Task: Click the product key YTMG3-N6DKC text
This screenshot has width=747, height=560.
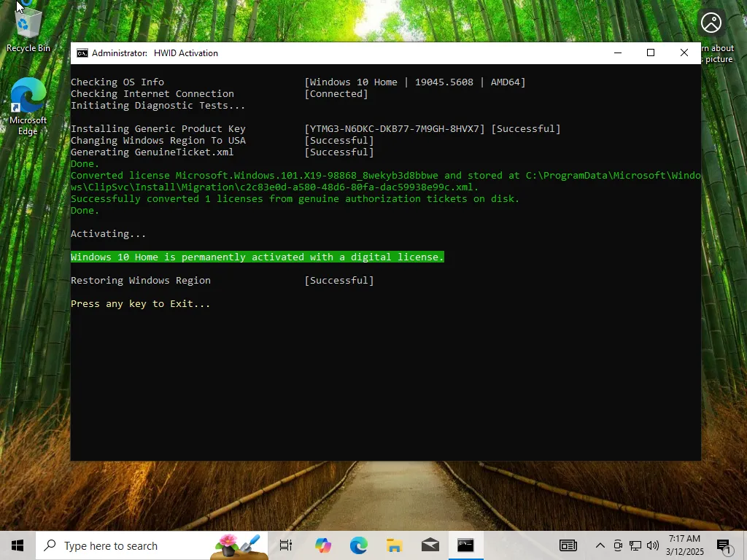Action: pos(395,128)
